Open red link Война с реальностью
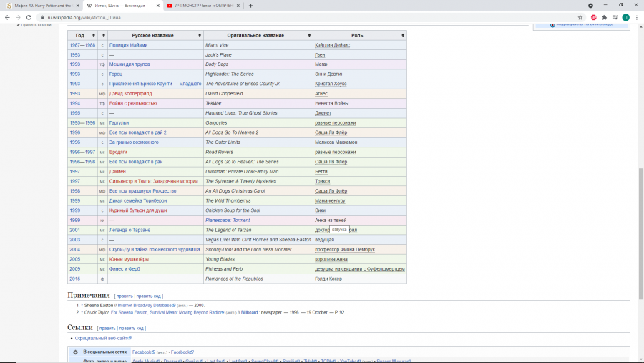The height and width of the screenshot is (363, 644). (132, 104)
